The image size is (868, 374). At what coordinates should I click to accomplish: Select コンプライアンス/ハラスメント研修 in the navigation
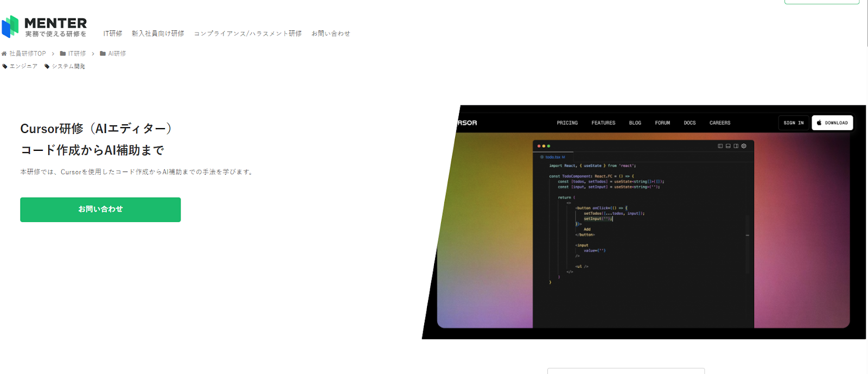[x=248, y=34]
